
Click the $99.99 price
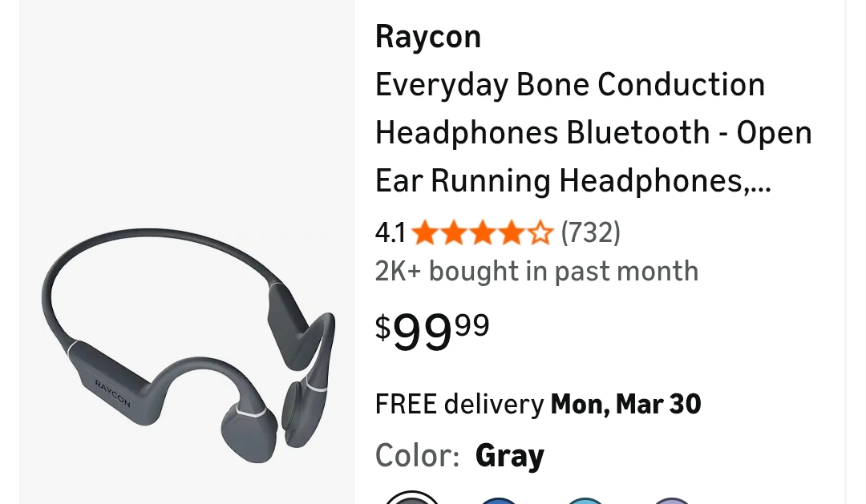coord(432,331)
